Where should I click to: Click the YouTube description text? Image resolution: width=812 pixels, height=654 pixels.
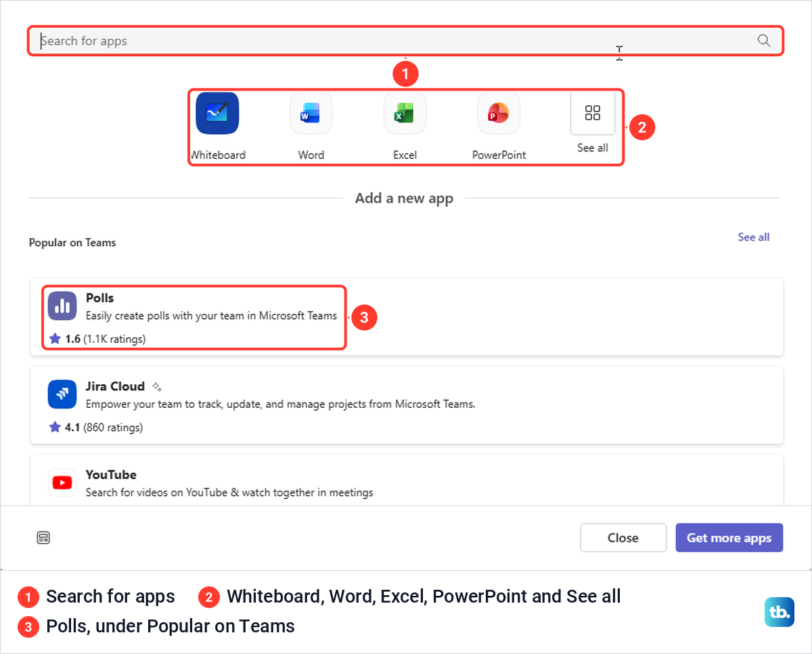(x=229, y=492)
